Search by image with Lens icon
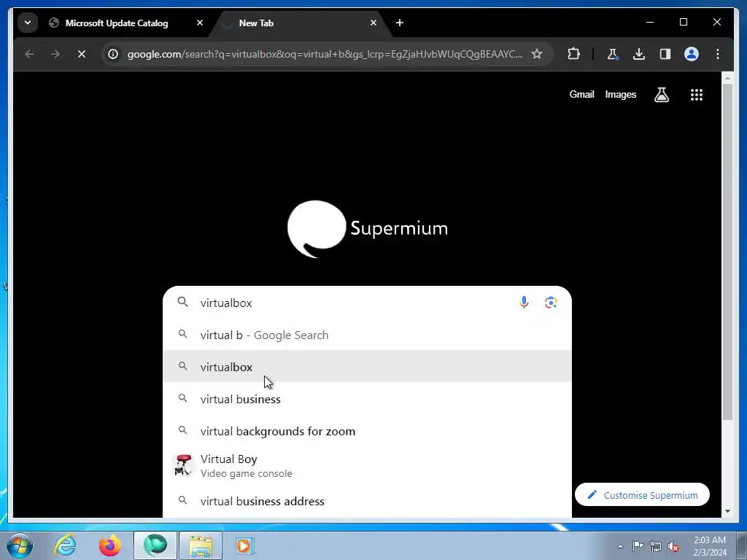 pos(551,303)
